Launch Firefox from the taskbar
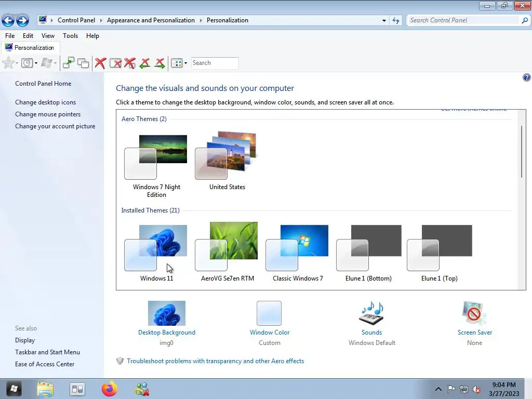The height and width of the screenshot is (399, 532). [x=109, y=389]
